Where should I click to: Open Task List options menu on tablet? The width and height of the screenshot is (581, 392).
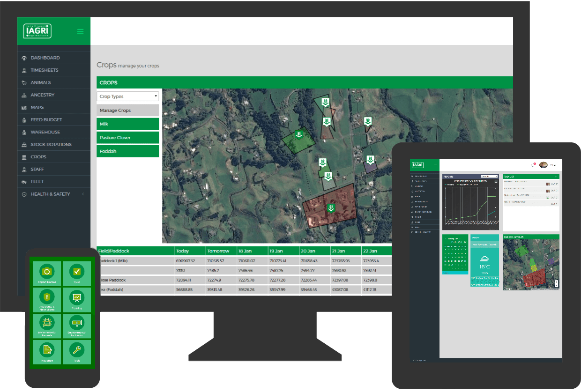click(x=556, y=177)
